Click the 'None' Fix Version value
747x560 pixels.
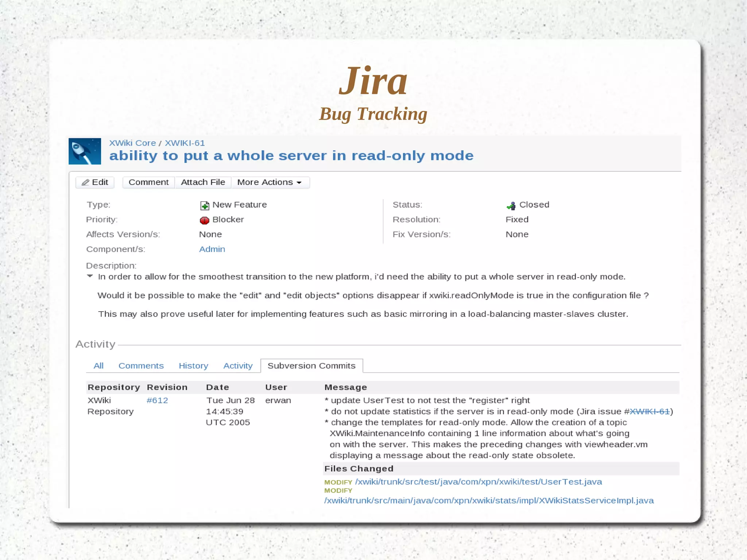pos(517,234)
